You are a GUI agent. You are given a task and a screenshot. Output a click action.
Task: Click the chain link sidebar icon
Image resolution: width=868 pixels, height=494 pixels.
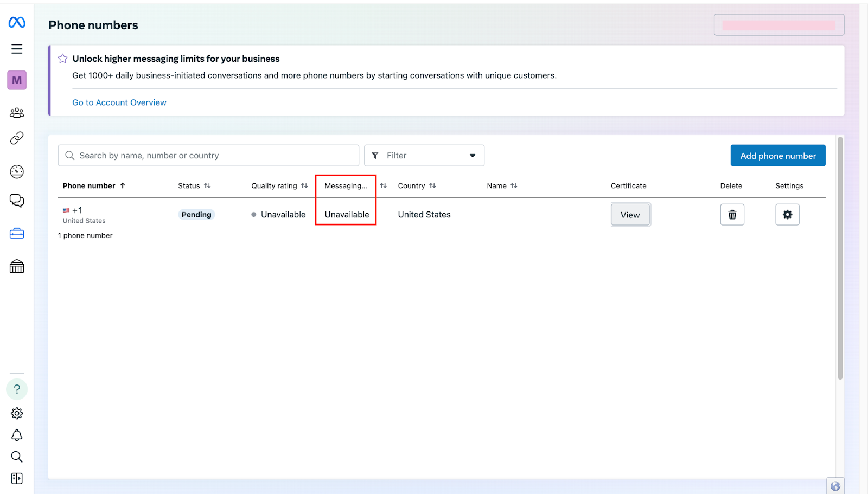[x=17, y=138]
